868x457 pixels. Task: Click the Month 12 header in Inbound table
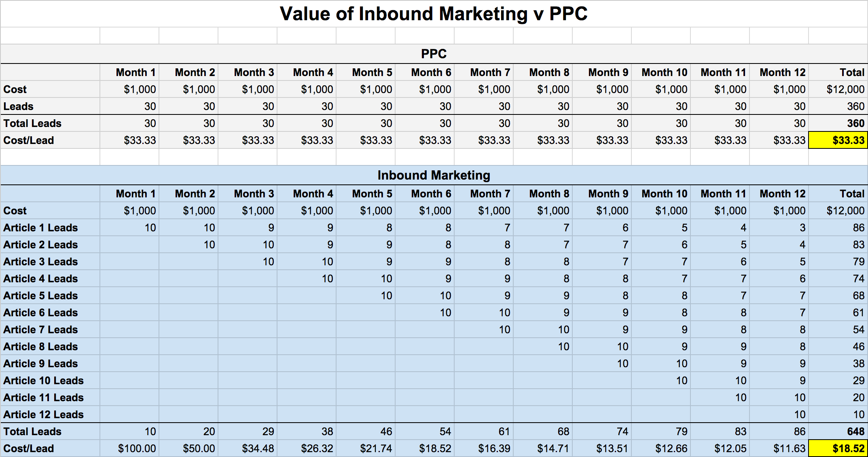tap(780, 193)
